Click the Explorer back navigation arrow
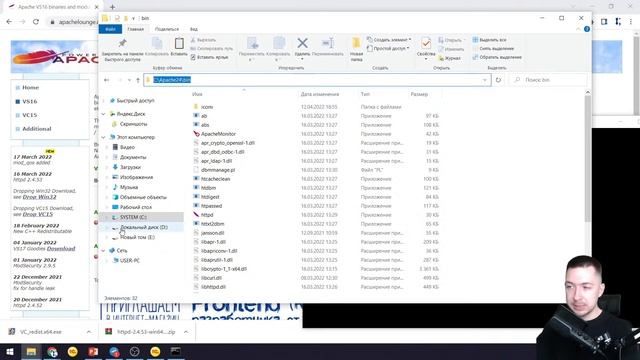 tap(107, 80)
